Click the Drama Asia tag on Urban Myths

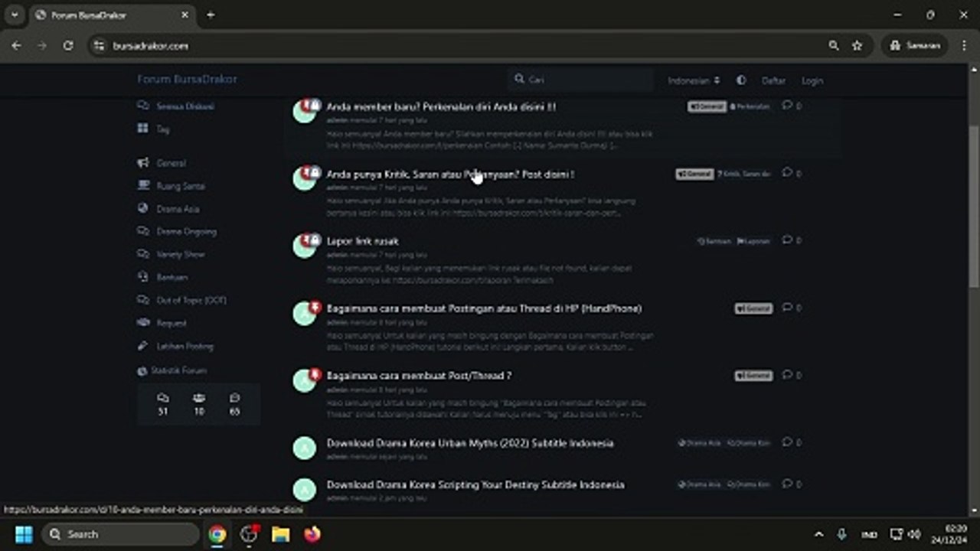[x=700, y=443]
